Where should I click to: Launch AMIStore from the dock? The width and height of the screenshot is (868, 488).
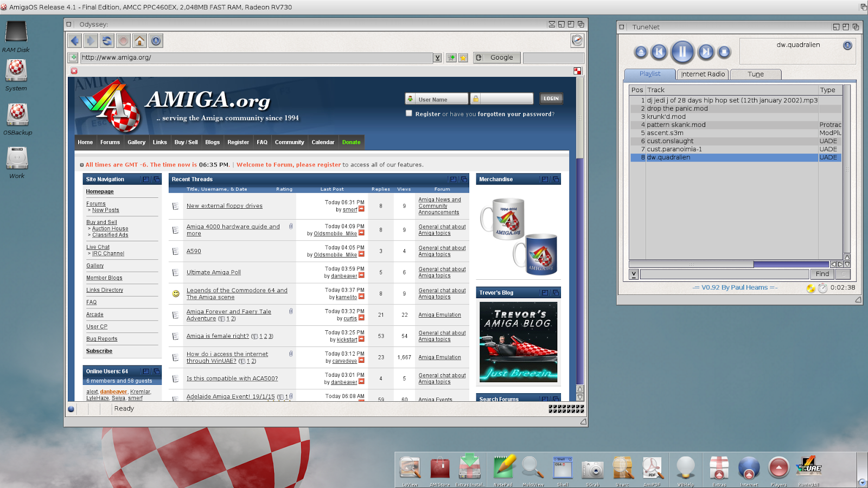pos(440,470)
